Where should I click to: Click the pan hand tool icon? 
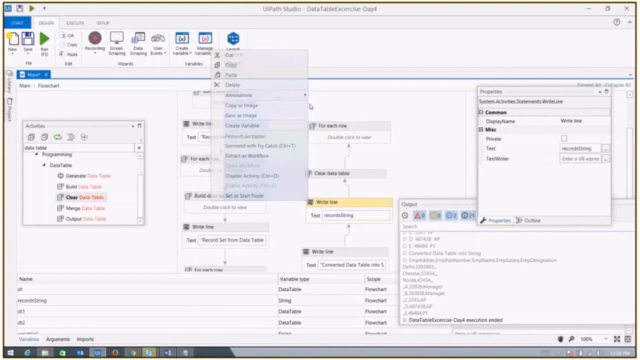[560, 339]
